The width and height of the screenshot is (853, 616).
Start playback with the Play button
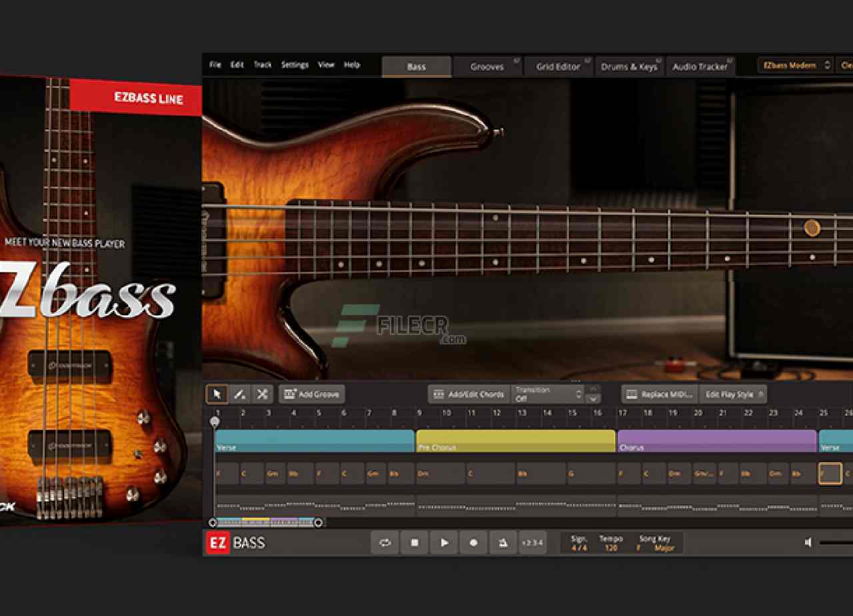click(444, 543)
